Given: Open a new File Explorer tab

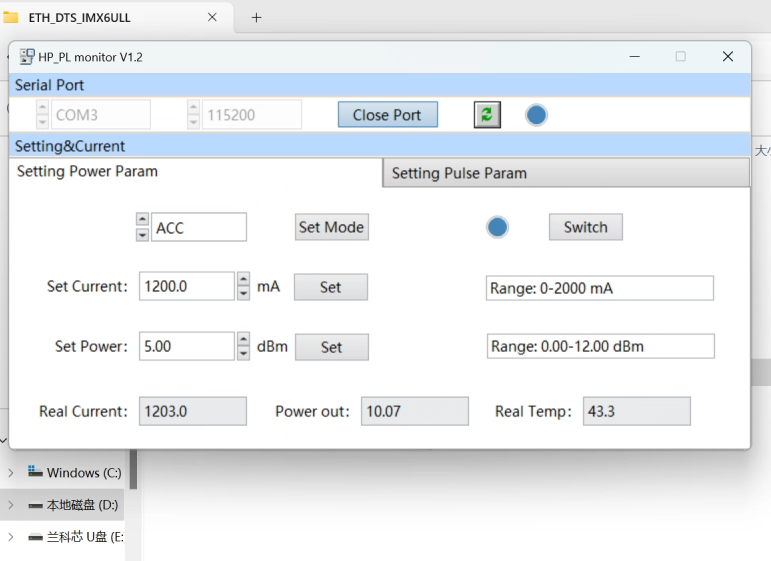Looking at the screenshot, I should click(256, 17).
